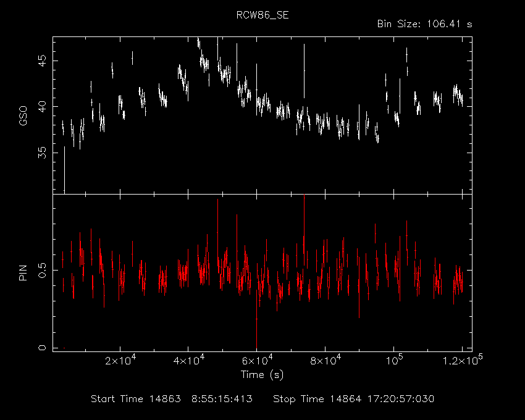The image size is (525, 420).
Task: Click the PIN y-axis label
Action: point(23,272)
